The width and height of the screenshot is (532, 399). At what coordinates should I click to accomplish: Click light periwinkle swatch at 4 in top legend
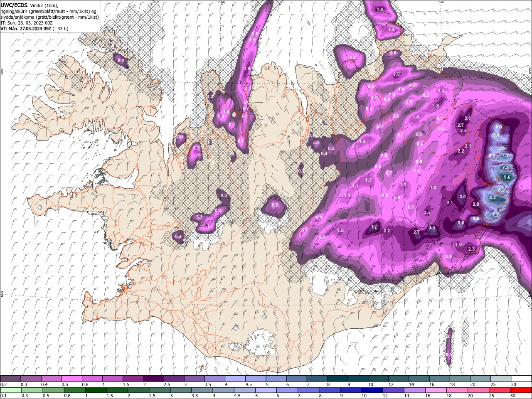point(235,379)
